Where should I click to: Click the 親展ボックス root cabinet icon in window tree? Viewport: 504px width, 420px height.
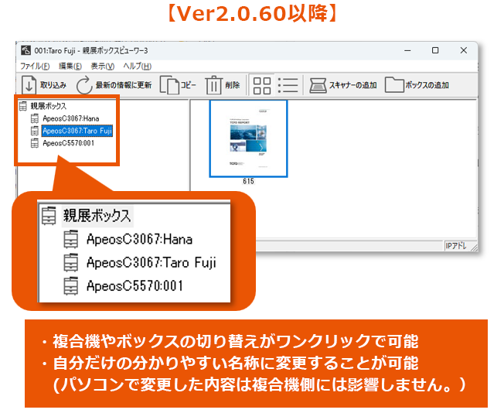(x=23, y=106)
